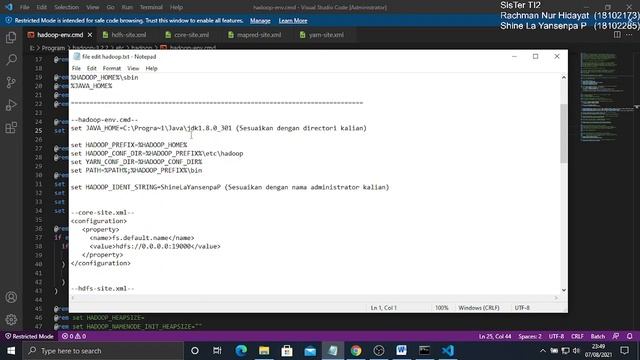The width and height of the screenshot is (640, 360).
Task: Click Ln 25, Col 44 in VS Code status bar
Action: tap(495, 336)
